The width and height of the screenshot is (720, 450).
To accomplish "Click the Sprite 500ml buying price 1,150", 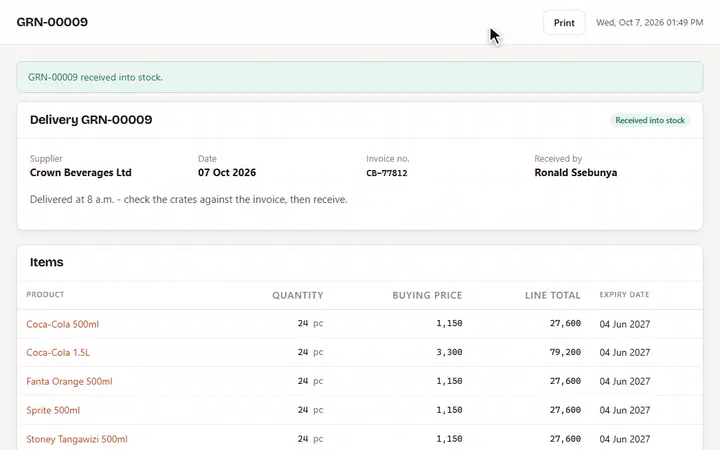I will coord(449,410).
